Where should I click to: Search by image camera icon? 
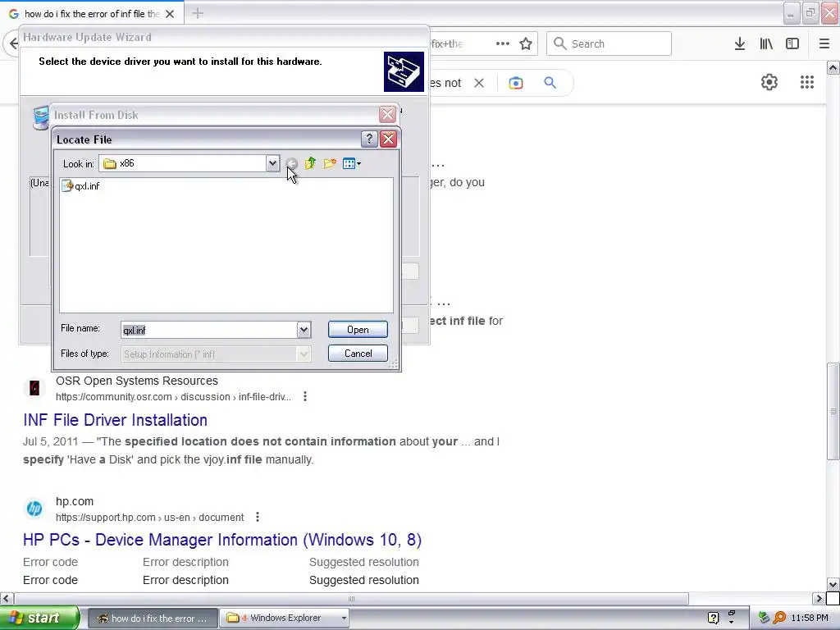click(x=516, y=83)
